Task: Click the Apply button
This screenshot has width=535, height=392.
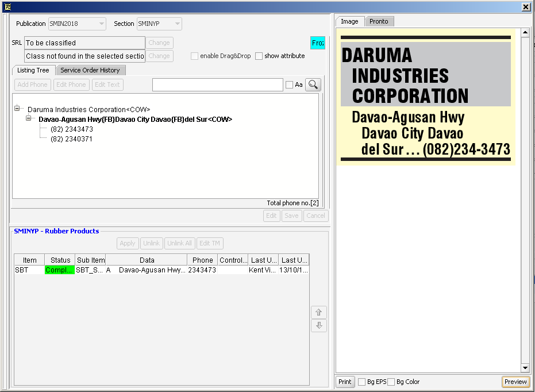Action: 128,243
